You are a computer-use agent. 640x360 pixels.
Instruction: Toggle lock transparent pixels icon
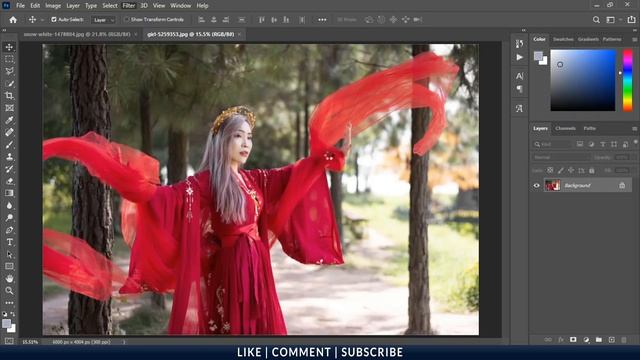tap(550, 170)
